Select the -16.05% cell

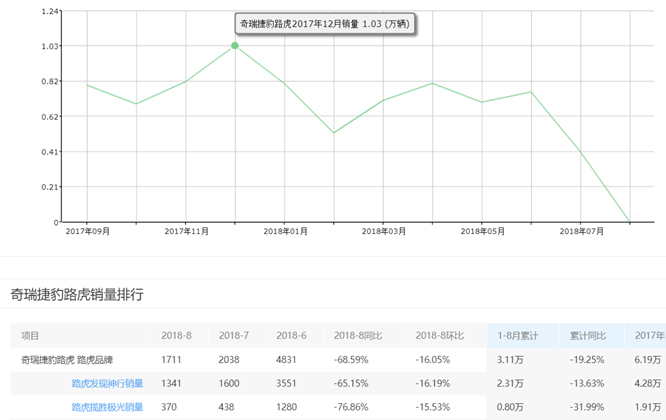coord(432,360)
